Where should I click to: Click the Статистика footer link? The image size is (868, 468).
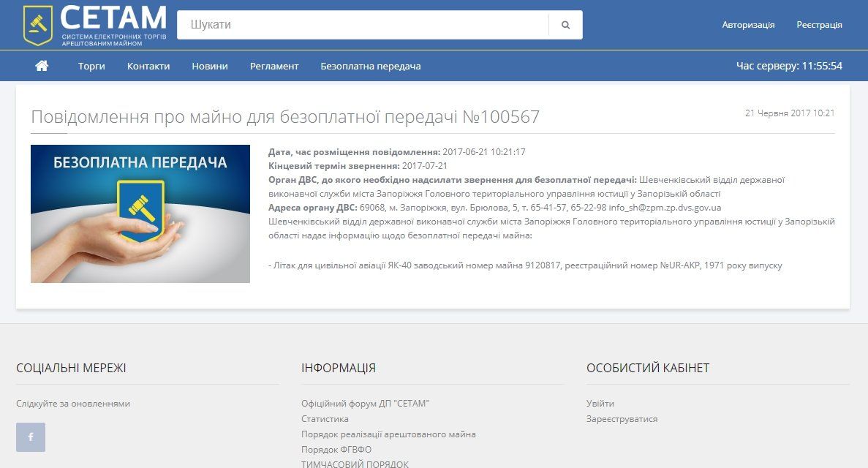[x=325, y=418]
